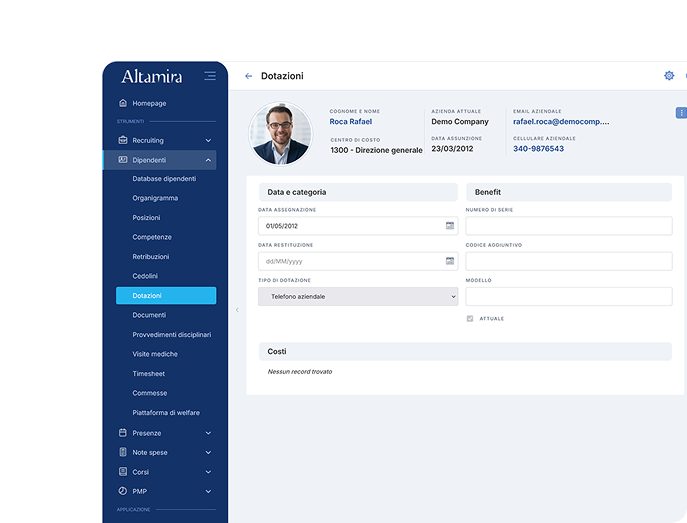Collapse the Dipendenti menu section
This screenshot has height=523, width=687.
(208, 160)
